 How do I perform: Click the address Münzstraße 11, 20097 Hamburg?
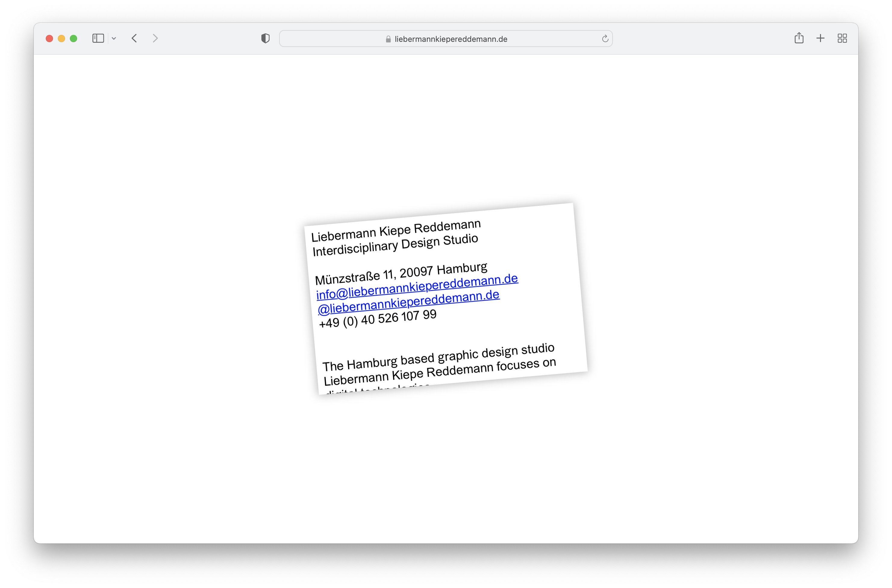coord(401,273)
